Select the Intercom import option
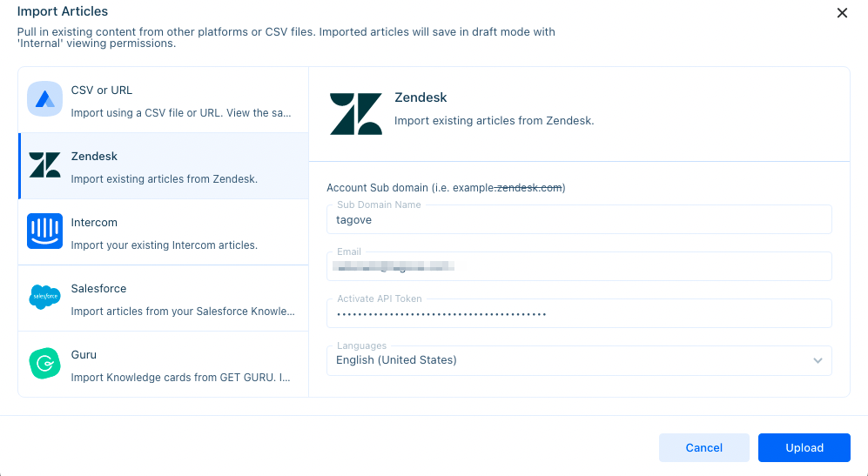The image size is (868, 476). (164, 232)
